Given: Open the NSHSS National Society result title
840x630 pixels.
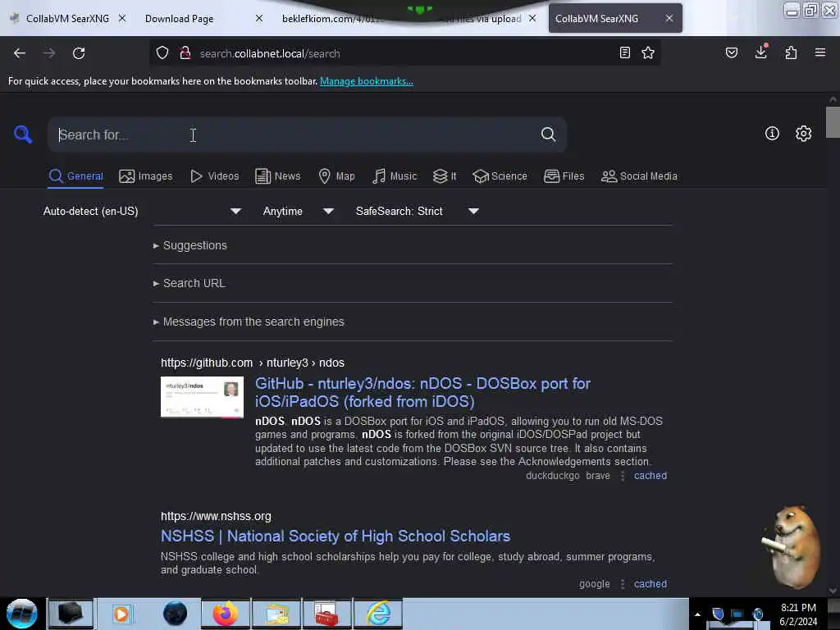Looking at the screenshot, I should click(336, 536).
